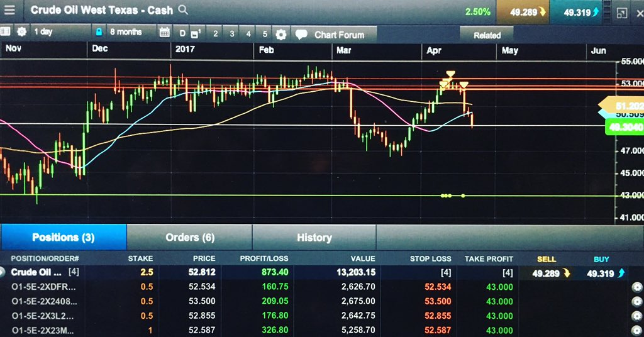644x337 pixels.
Task: Switch to History tab
Action: coord(314,238)
